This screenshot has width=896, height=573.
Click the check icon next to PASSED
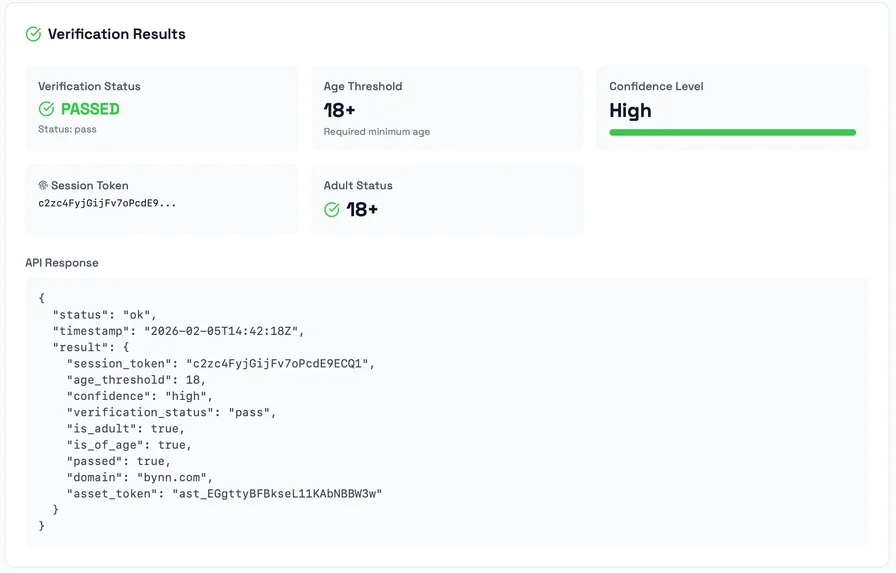(46, 109)
